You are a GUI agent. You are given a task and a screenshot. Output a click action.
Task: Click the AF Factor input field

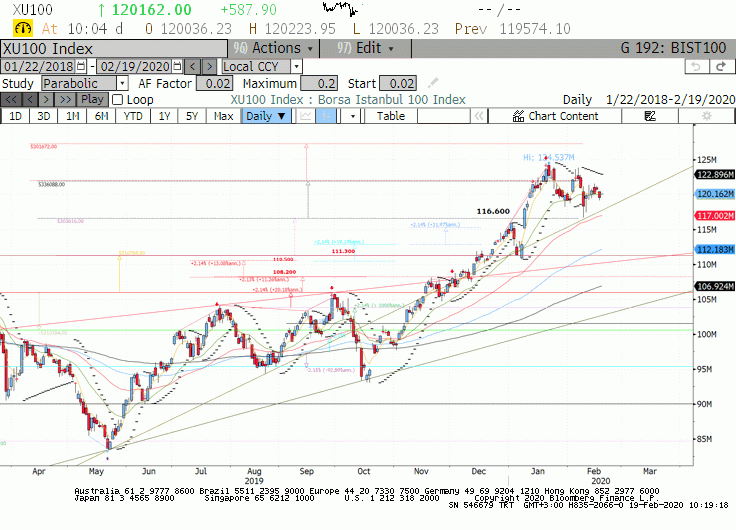(x=215, y=84)
